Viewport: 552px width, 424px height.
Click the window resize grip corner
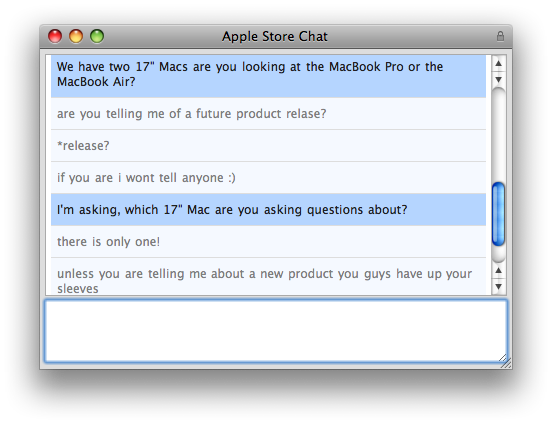(x=506, y=362)
